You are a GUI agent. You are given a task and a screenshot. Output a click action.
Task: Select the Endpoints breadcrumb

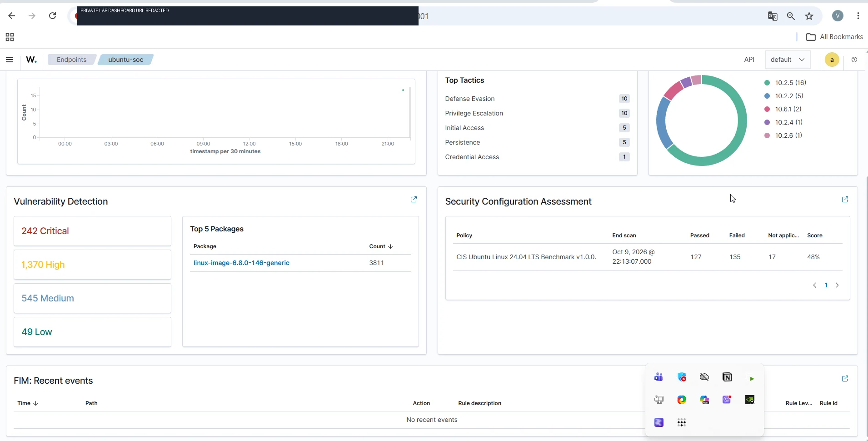71,60
